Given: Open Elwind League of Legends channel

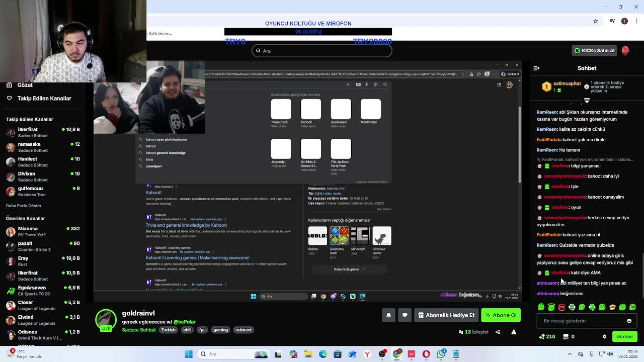Looking at the screenshot, I should [x=43, y=320].
